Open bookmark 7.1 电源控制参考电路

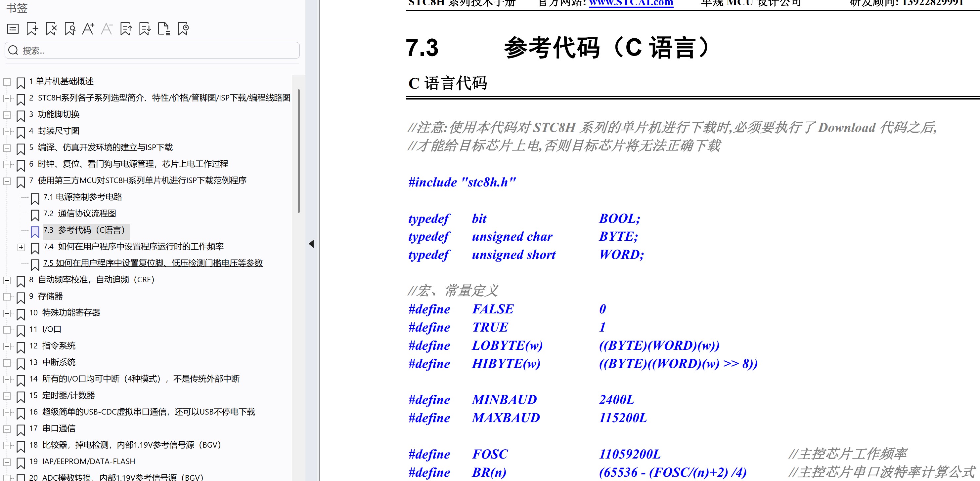point(82,197)
